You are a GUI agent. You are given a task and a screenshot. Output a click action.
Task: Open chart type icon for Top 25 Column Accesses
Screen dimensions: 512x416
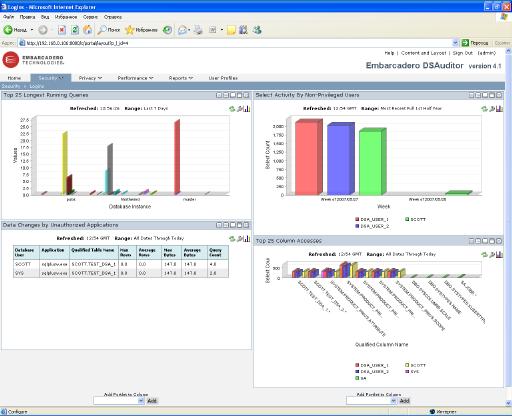(x=499, y=255)
